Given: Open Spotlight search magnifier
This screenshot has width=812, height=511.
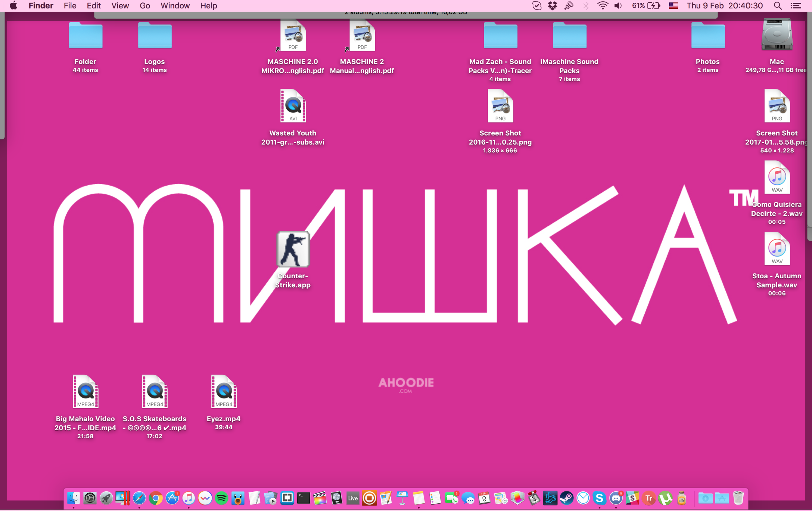Looking at the screenshot, I should (x=778, y=6).
